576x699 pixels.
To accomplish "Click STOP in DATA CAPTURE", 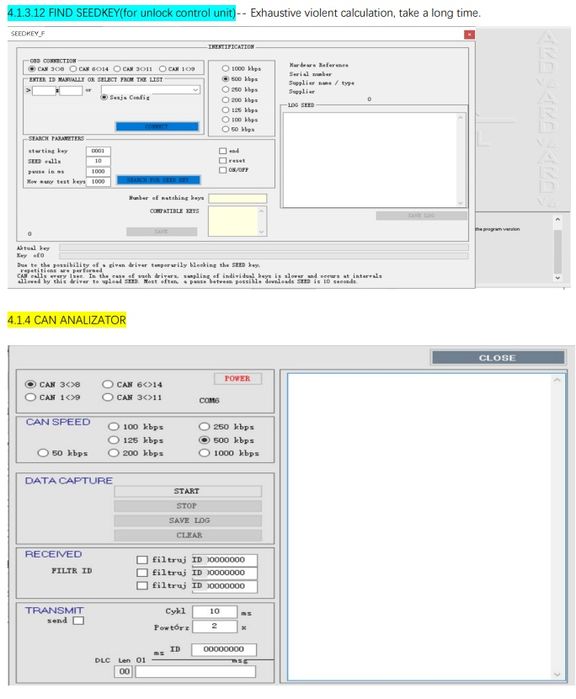I will [188, 506].
